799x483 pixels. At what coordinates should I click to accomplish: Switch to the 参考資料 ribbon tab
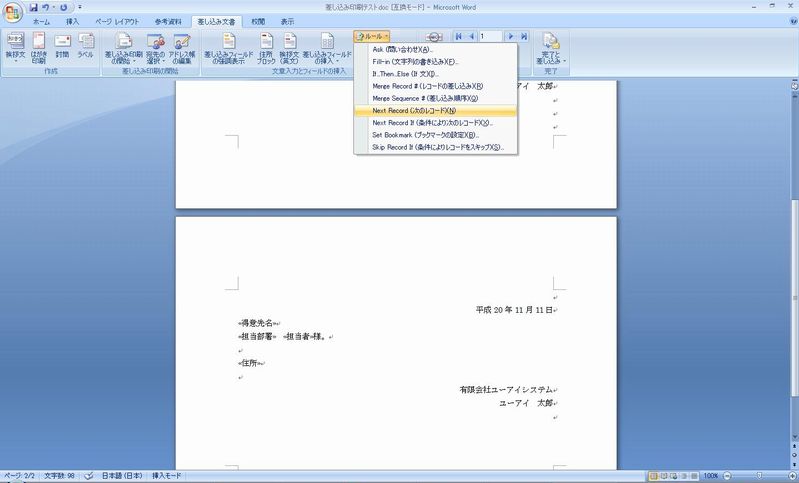(168, 21)
